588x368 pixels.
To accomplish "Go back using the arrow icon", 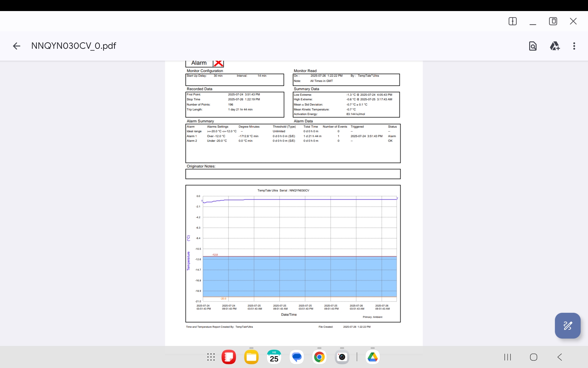I will (x=17, y=46).
